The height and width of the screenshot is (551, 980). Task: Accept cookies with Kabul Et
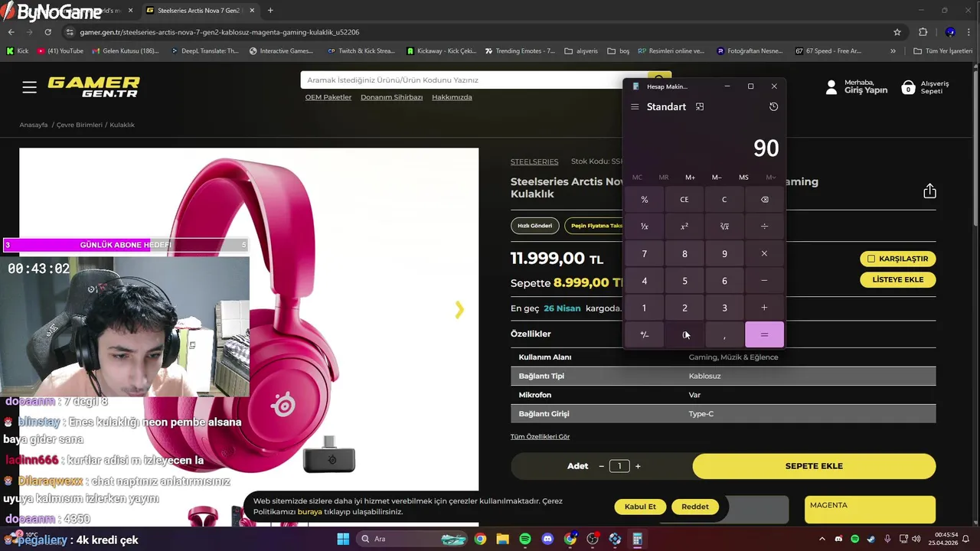[640, 507]
